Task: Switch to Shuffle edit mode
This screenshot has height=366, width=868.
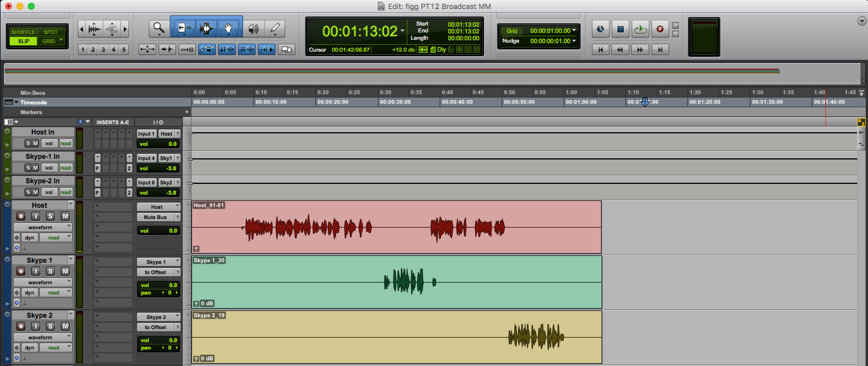Action: pyautogui.click(x=23, y=32)
